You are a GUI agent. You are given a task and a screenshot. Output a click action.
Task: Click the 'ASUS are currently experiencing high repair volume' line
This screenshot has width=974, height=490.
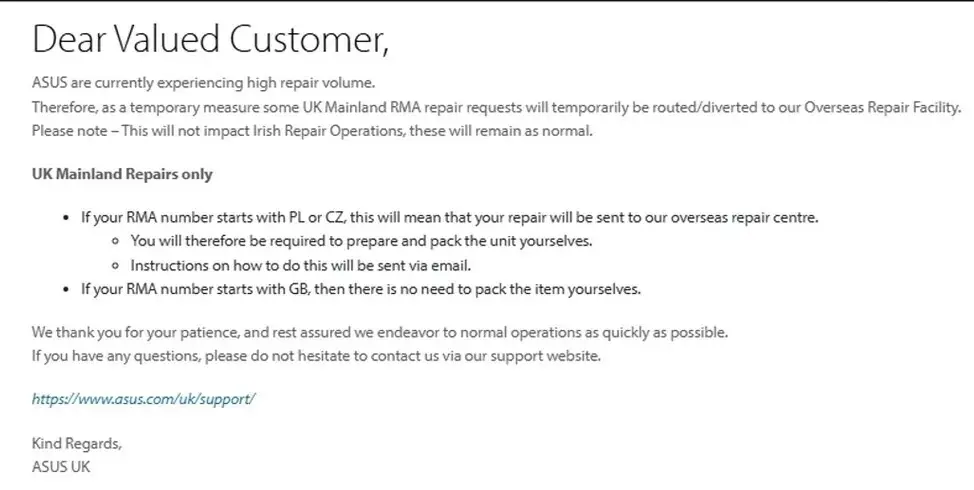pos(203,82)
